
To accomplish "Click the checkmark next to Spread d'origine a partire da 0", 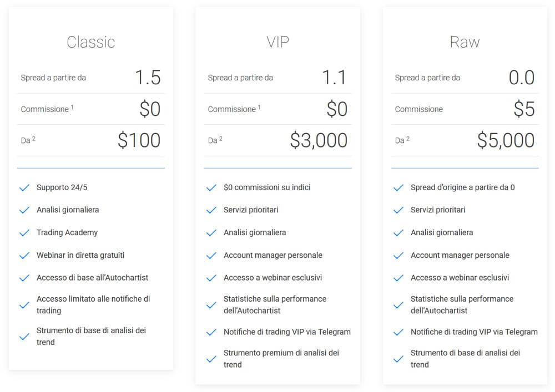I will (398, 188).
